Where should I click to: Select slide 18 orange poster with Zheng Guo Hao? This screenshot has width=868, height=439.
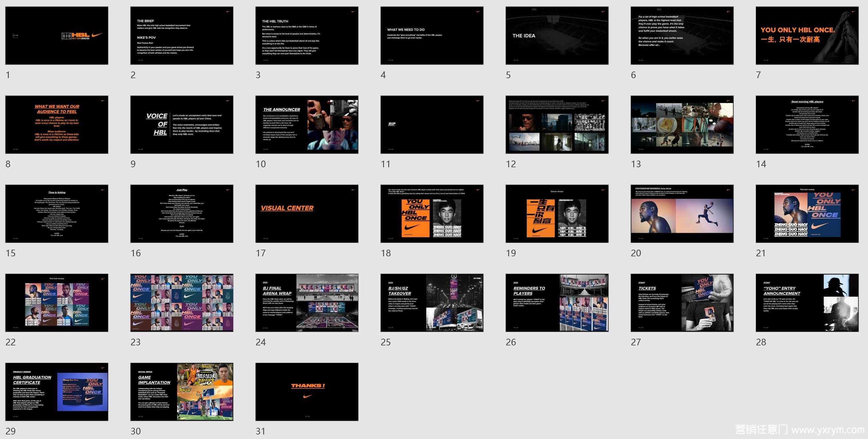click(432, 213)
